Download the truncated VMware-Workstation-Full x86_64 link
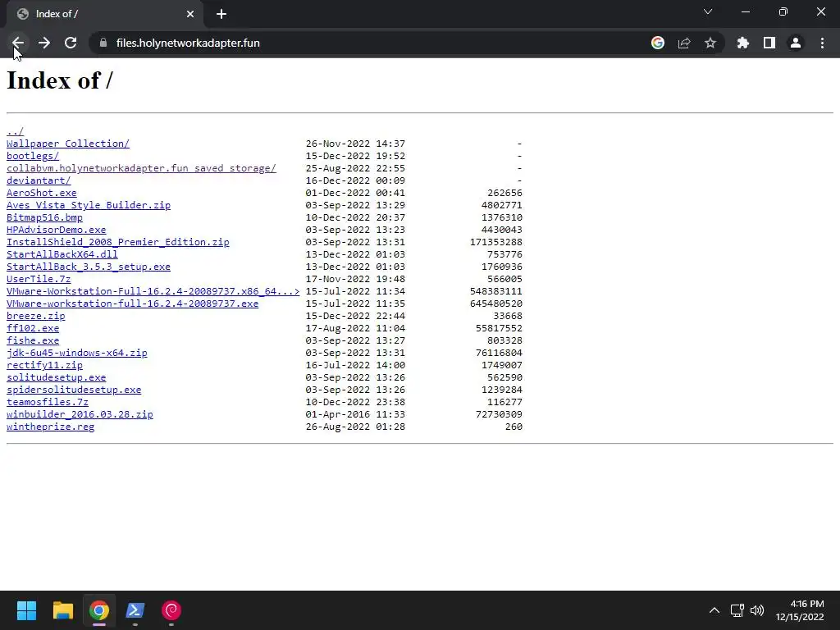The height and width of the screenshot is (630, 840). pyautogui.click(x=153, y=291)
